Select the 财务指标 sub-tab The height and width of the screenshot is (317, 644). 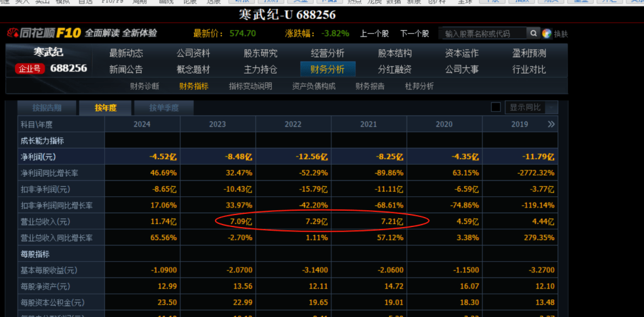pyautogui.click(x=194, y=86)
